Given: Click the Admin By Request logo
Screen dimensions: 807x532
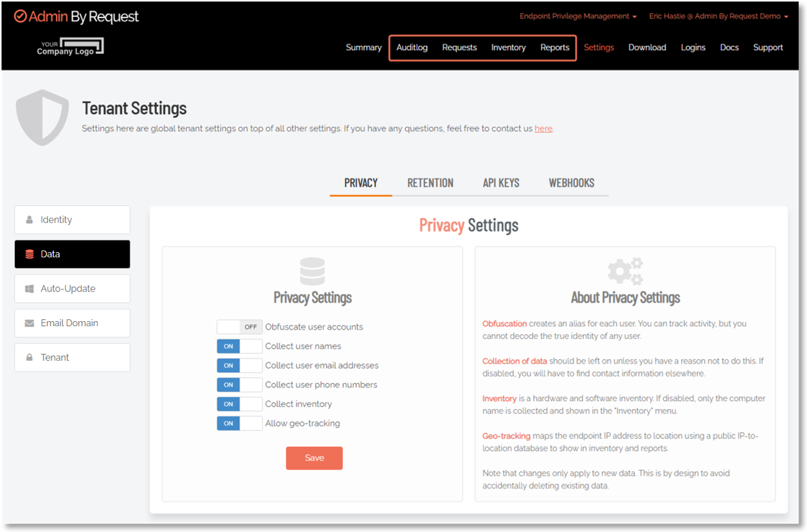Looking at the screenshot, I should 76,17.
